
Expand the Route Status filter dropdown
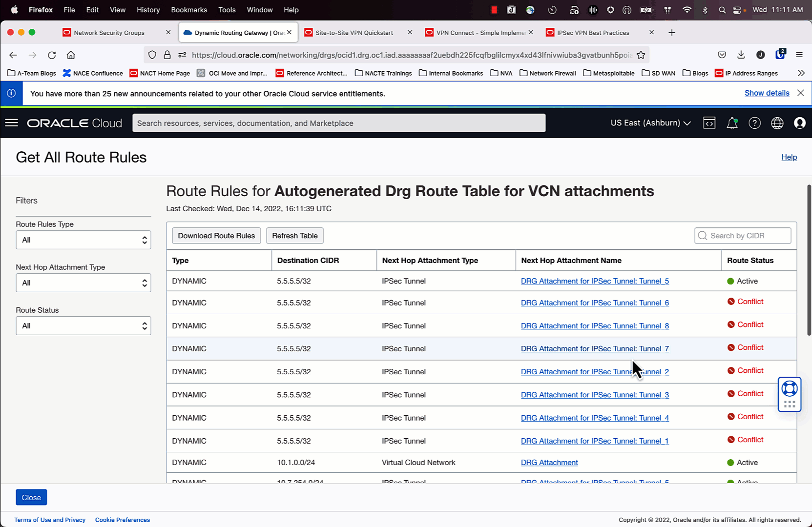[83, 326]
